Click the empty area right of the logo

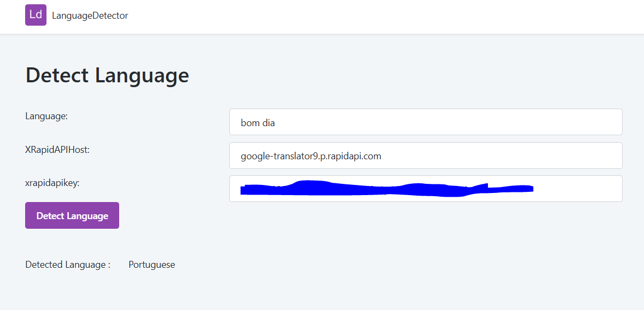(214, 15)
